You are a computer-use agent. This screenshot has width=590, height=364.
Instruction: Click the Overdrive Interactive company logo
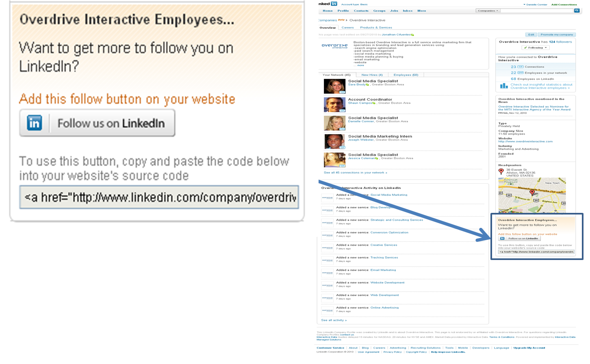tap(334, 46)
